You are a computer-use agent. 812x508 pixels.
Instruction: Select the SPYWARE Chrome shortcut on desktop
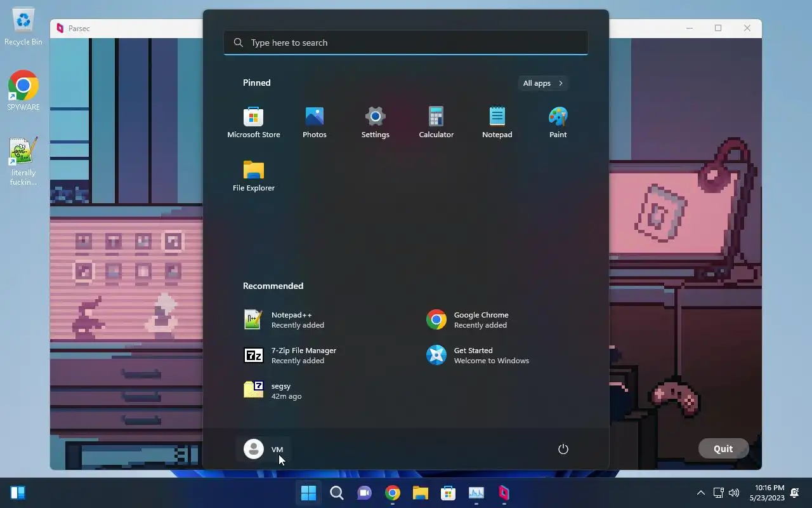[23, 91]
